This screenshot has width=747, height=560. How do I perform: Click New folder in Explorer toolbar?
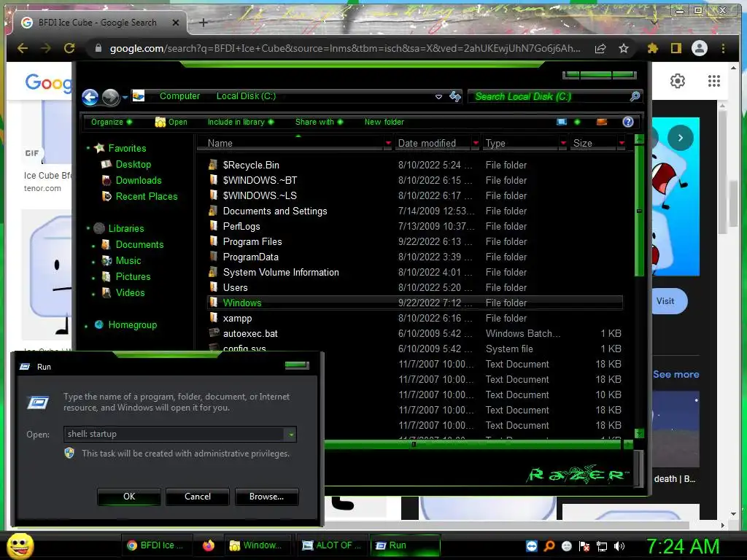[384, 122]
